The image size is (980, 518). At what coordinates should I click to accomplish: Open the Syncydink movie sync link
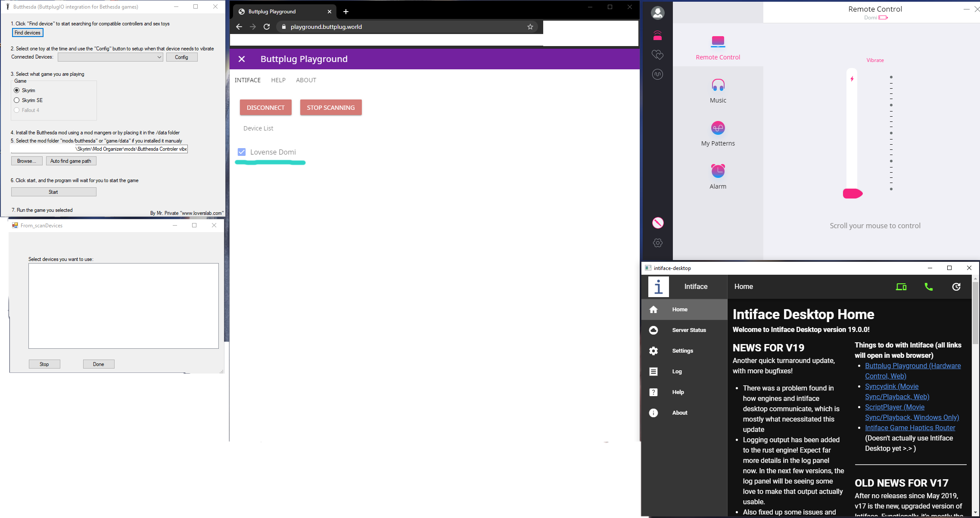pyautogui.click(x=897, y=391)
